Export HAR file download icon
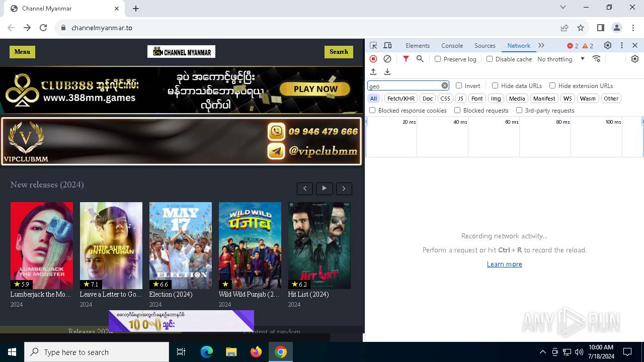 point(387,72)
